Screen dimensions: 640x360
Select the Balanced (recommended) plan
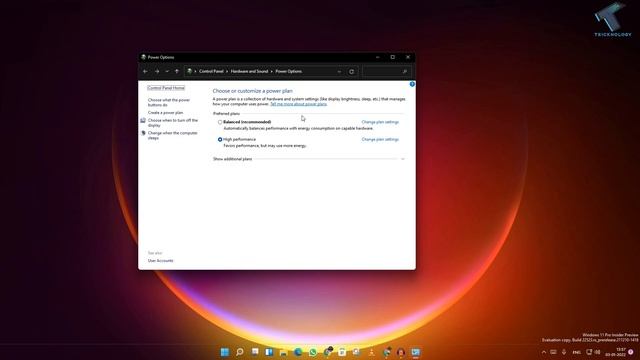(220, 122)
